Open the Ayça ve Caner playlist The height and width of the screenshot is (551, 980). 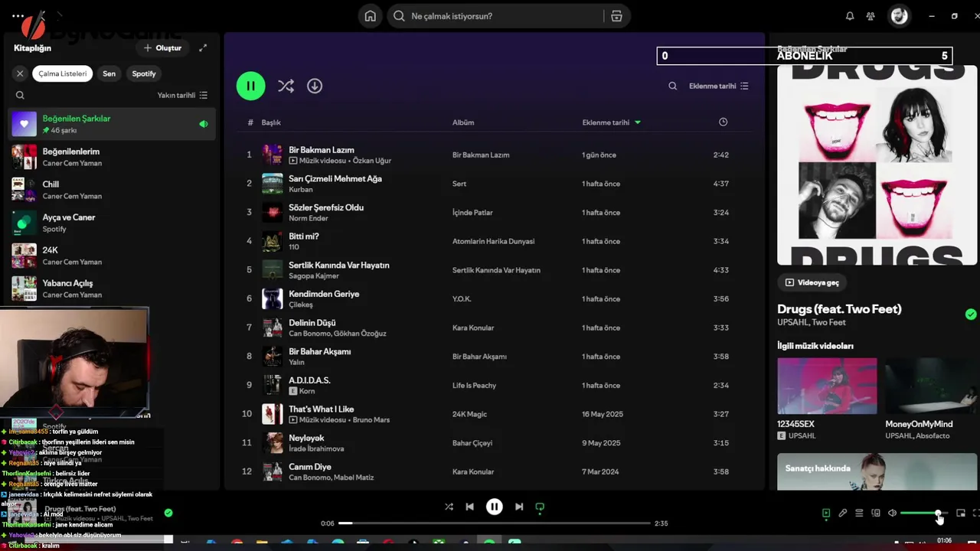112,223
